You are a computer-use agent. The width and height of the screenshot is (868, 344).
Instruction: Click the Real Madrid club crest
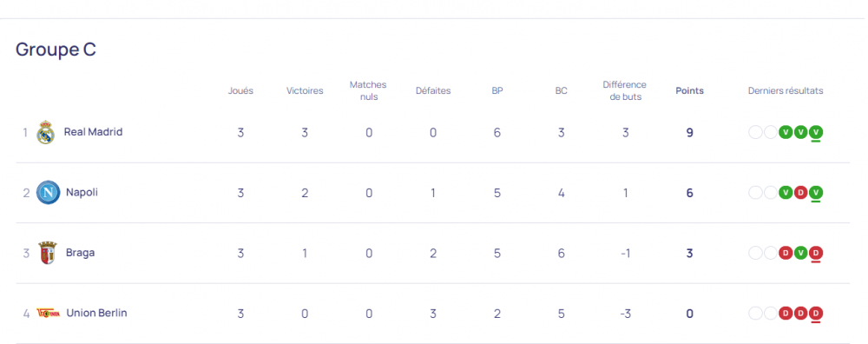[x=45, y=132]
